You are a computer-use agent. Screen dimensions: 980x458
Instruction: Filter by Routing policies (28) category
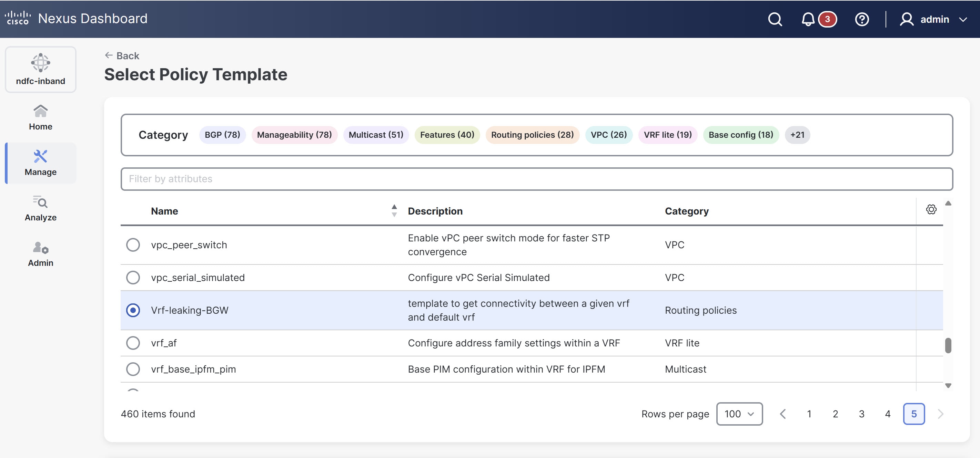pyautogui.click(x=532, y=135)
